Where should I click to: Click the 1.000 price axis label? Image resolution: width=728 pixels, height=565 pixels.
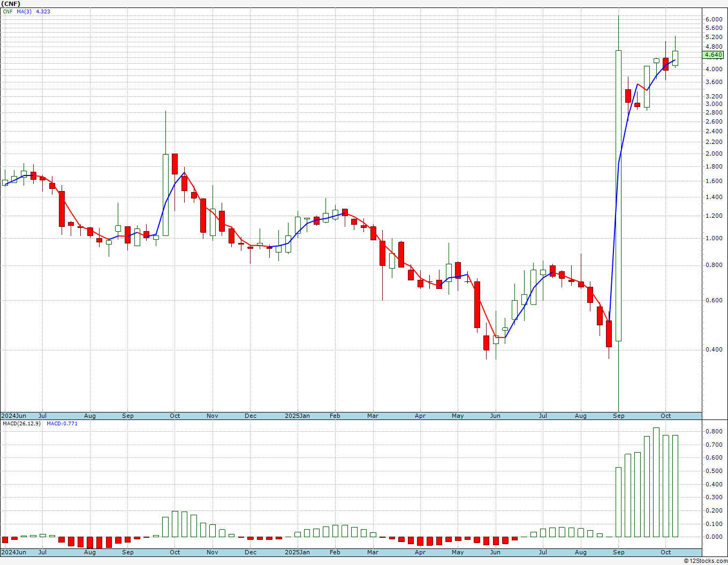(714, 238)
